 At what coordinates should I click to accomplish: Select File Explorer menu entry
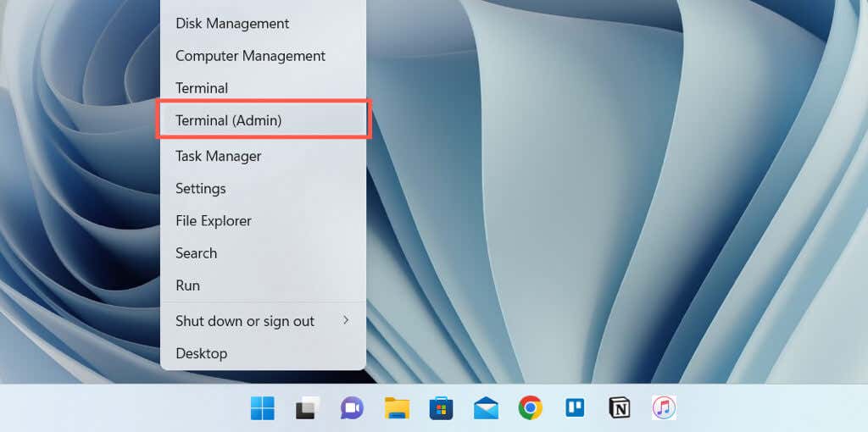click(263, 221)
